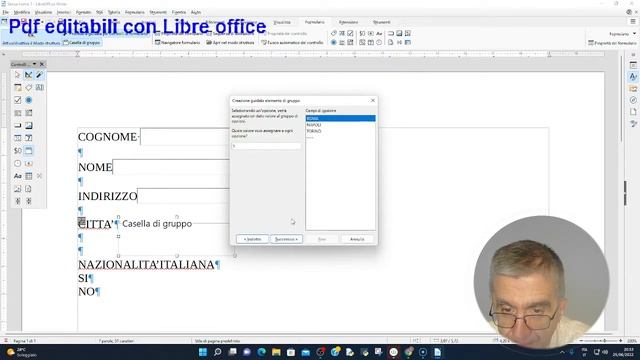Click Casella di gruppo ribbon button

pos(82,42)
